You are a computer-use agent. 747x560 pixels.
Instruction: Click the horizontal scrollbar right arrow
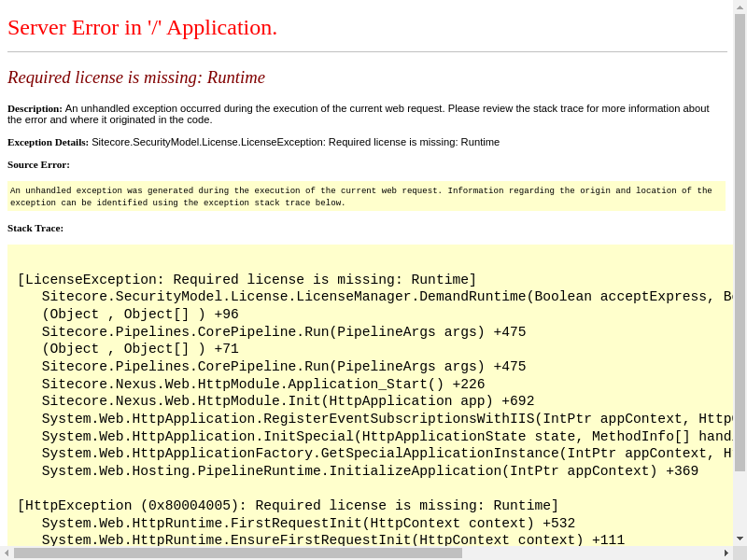(726, 553)
